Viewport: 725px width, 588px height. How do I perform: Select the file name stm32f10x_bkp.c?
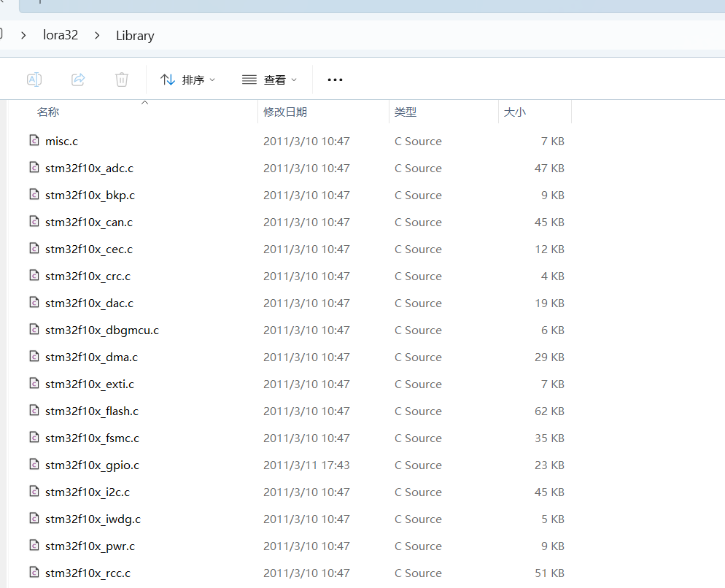tap(90, 196)
